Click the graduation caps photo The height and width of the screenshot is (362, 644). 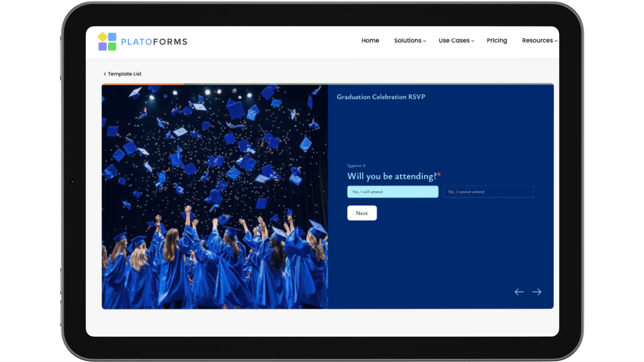click(x=215, y=196)
